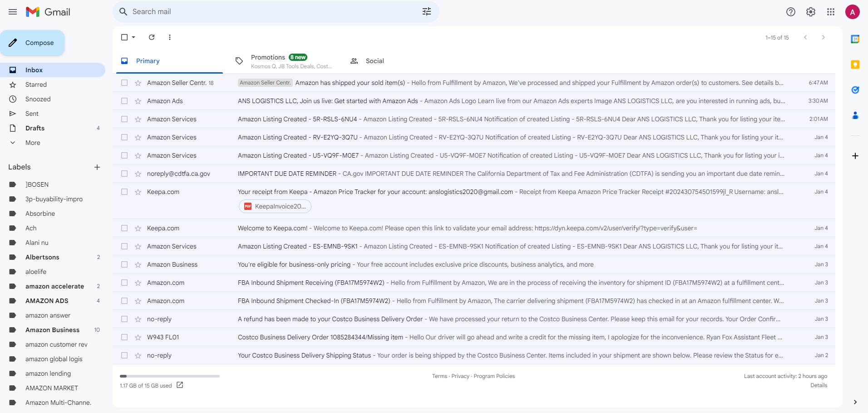Check the Welcome to Keepa.com email
The height and width of the screenshot is (413, 868).
pos(124,228)
